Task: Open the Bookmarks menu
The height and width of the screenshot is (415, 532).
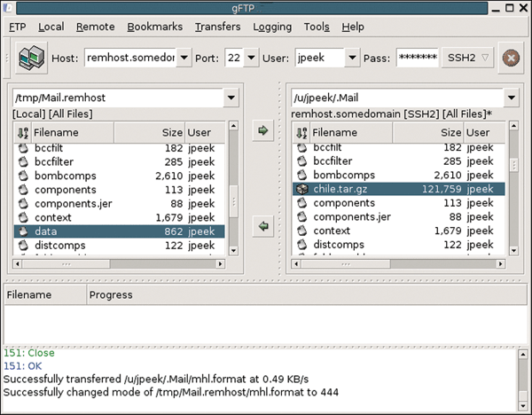Action: (154, 27)
